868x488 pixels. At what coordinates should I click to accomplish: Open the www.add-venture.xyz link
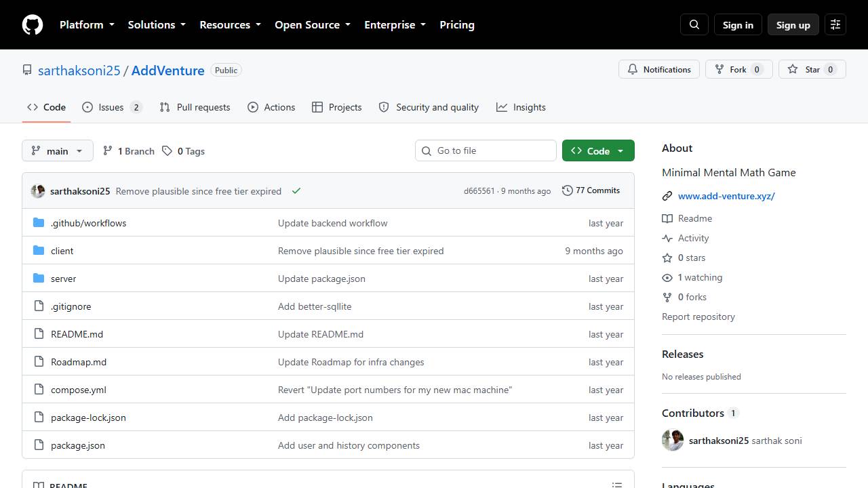pyautogui.click(x=726, y=196)
